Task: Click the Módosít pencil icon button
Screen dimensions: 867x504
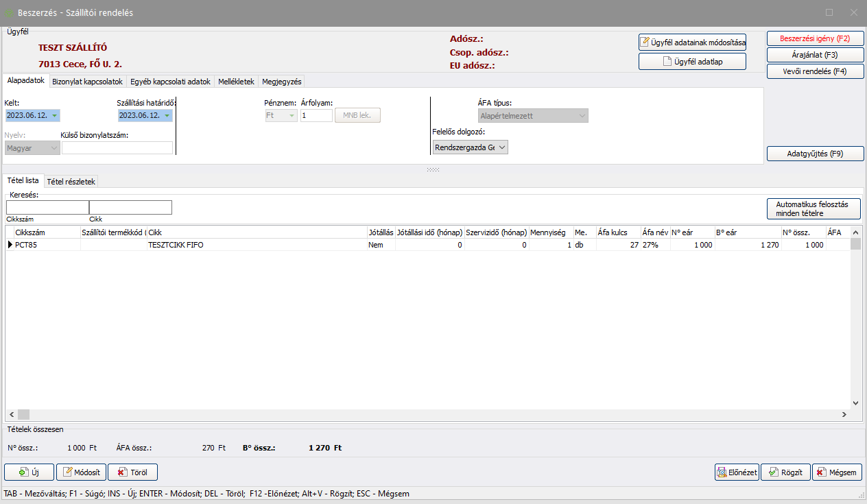Action: click(x=69, y=472)
